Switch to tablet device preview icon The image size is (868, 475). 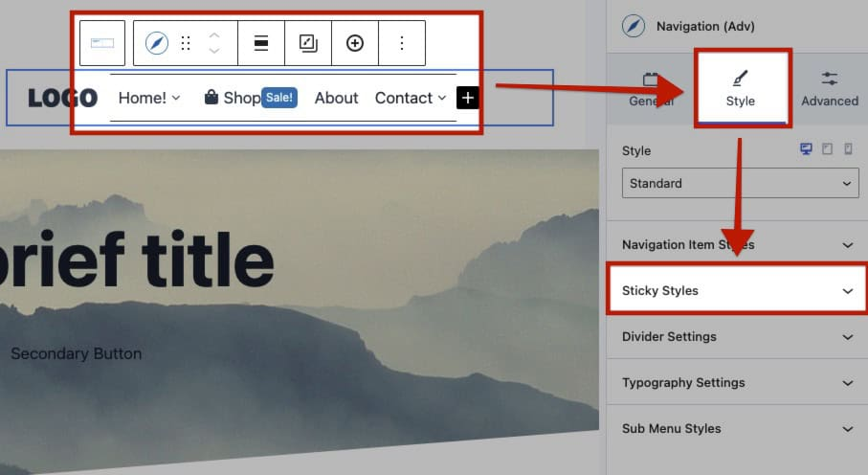(827, 149)
